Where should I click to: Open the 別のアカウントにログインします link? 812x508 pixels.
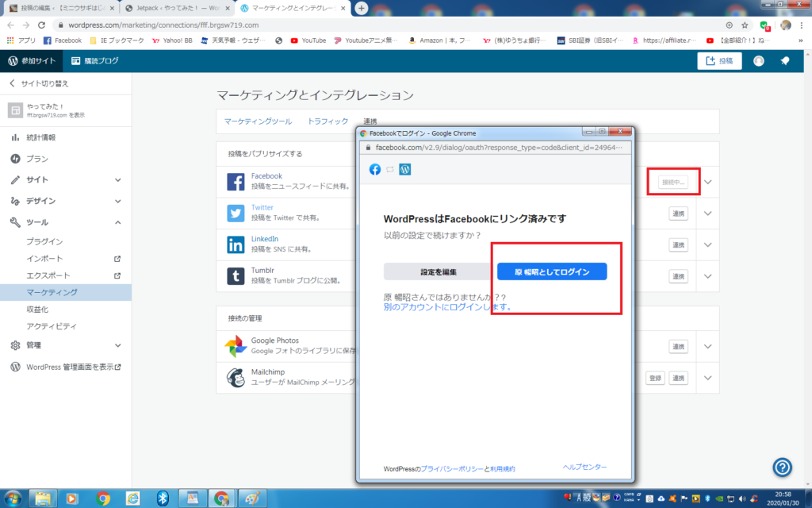pyautogui.click(x=447, y=306)
